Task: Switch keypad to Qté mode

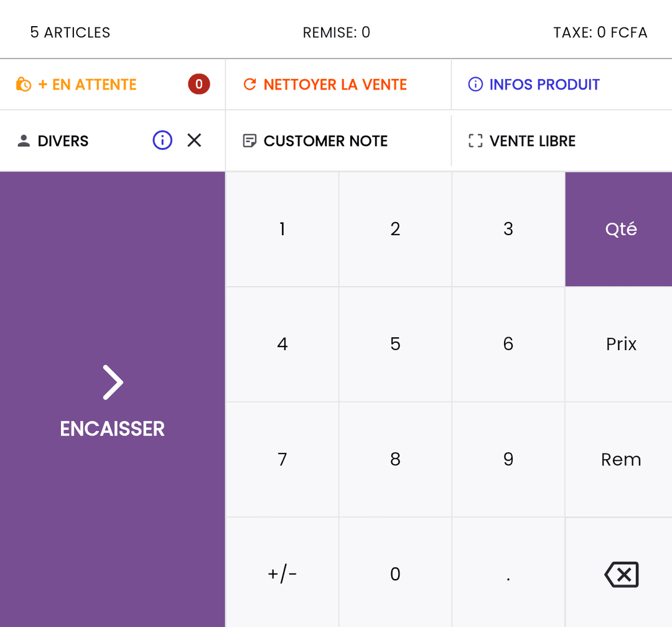Action: tap(620, 229)
